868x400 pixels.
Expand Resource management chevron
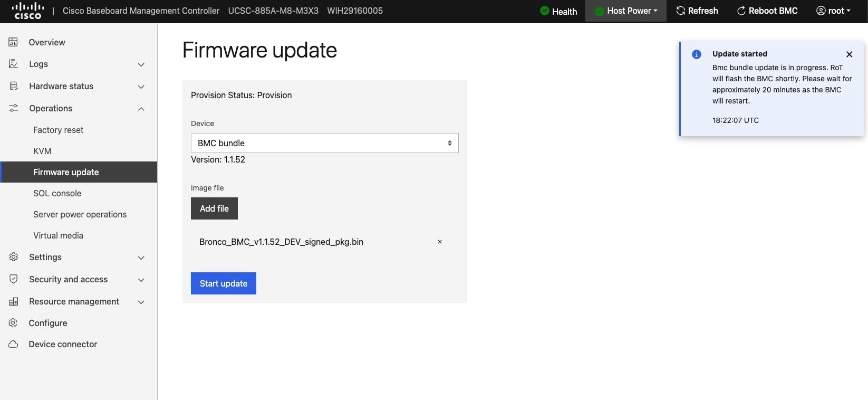tap(141, 302)
